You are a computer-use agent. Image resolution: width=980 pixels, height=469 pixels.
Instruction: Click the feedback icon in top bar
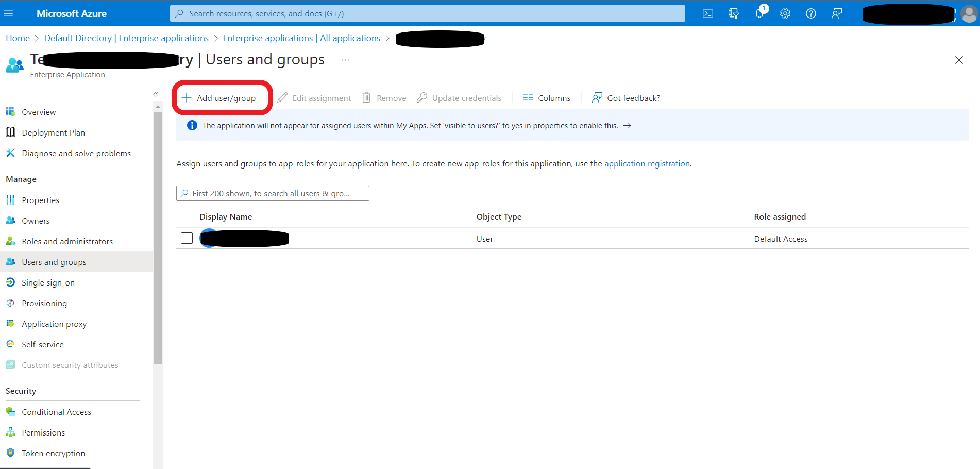click(x=836, y=13)
